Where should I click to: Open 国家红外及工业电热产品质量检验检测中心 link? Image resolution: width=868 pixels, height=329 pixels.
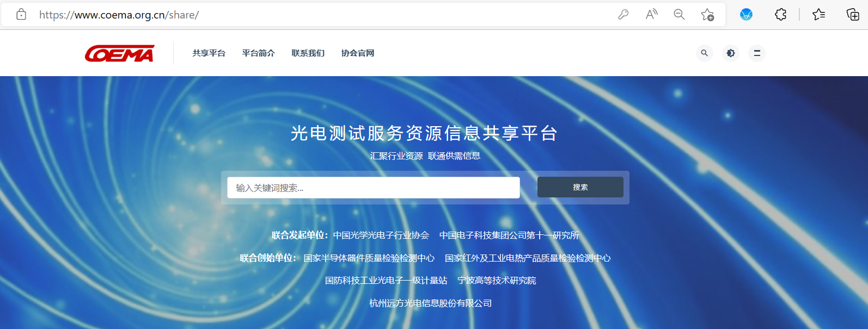point(528,258)
